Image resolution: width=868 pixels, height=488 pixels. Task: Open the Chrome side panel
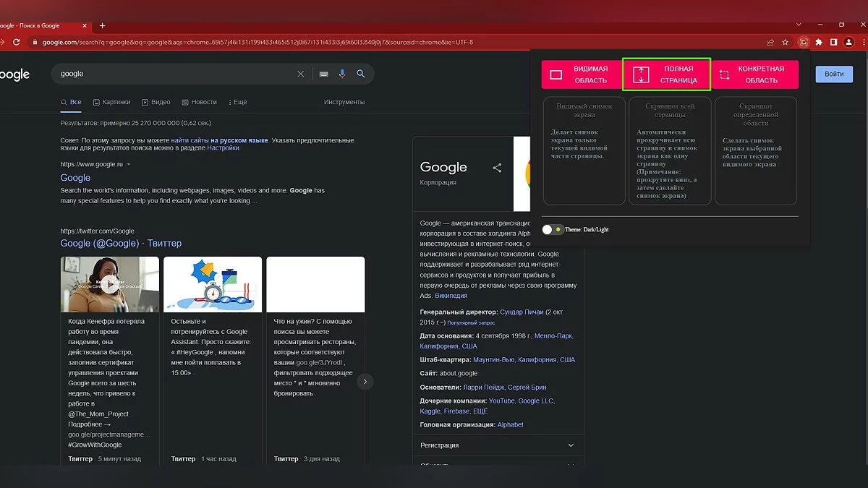coord(833,42)
